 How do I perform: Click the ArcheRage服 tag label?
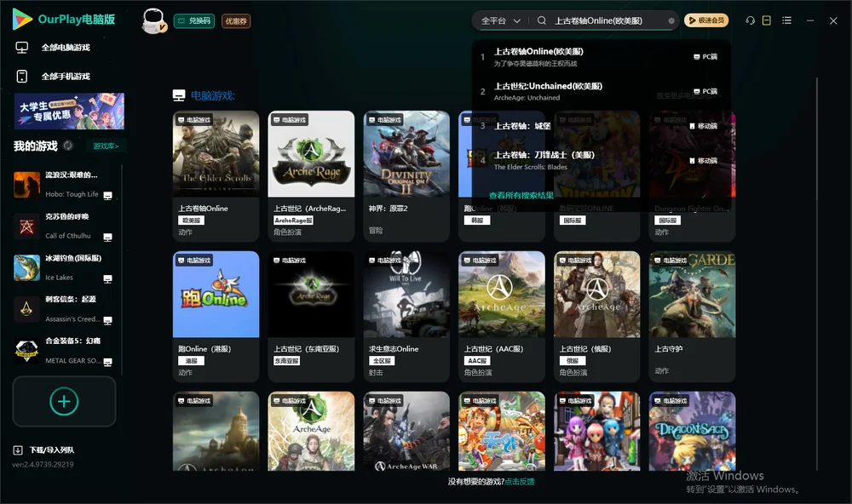coord(293,220)
